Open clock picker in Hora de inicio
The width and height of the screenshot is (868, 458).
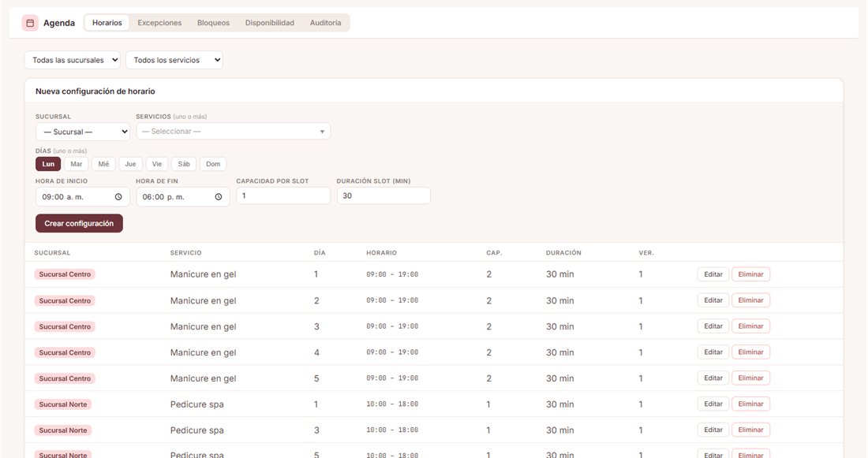pos(118,197)
